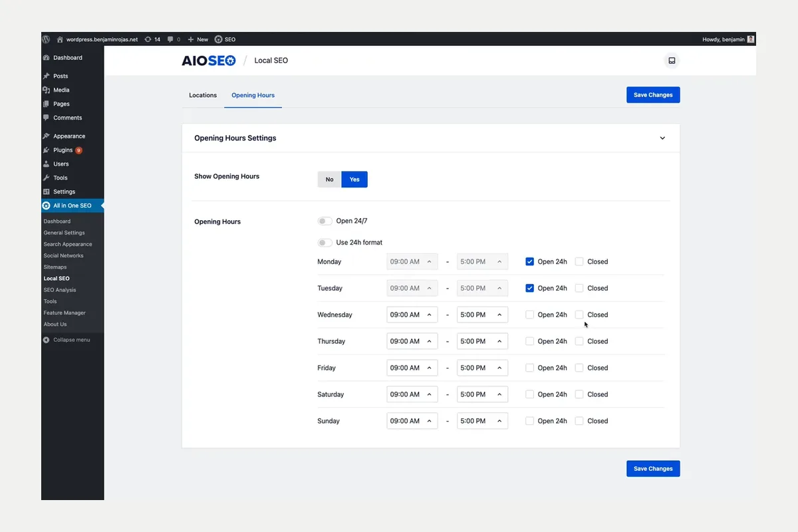Open Social Networks submenu item
Viewport: 798px width, 532px height.
pyautogui.click(x=64, y=255)
